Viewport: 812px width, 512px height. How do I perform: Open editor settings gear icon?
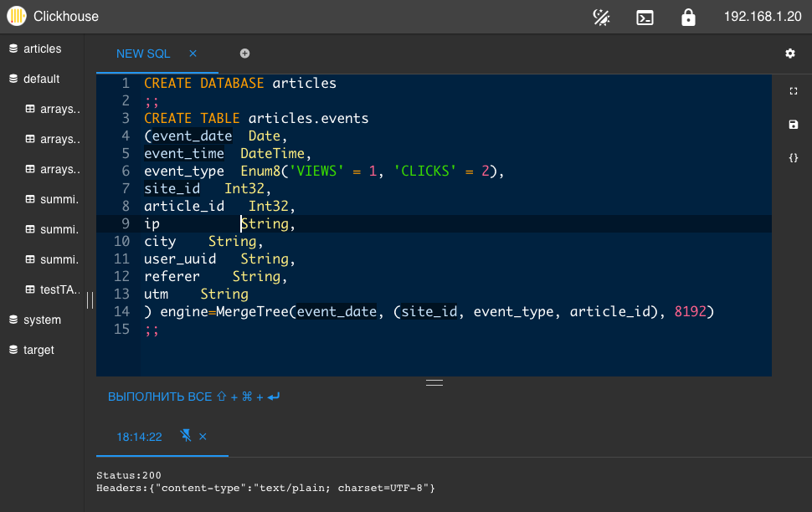(790, 54)
